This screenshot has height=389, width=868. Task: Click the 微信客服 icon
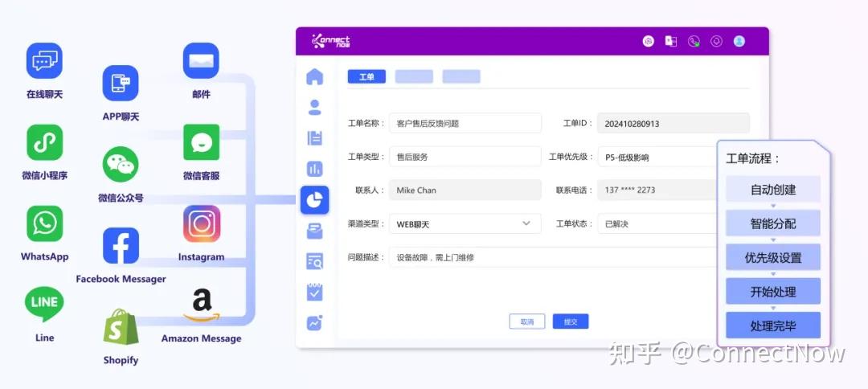tap(201, 142)
